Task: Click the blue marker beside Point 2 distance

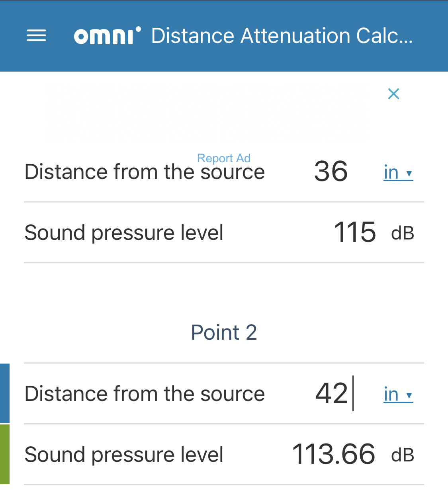Action: [x=5, y=393]
